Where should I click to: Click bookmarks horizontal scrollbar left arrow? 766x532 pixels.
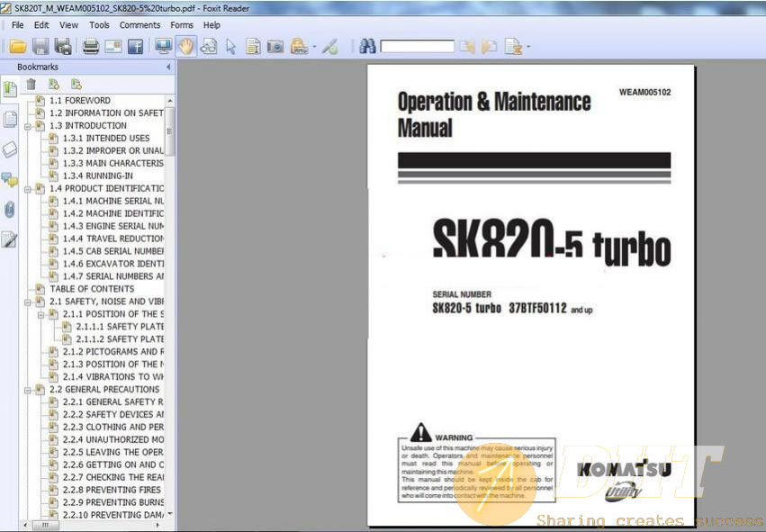25,525
